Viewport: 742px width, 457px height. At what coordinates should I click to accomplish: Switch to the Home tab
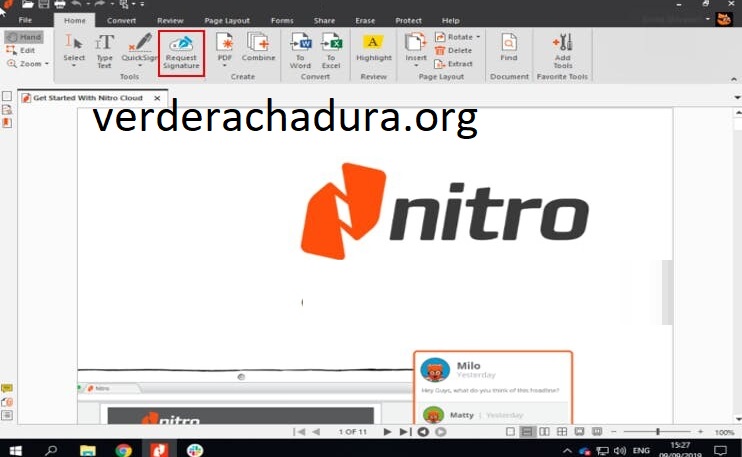pyautogui.click(x=75, y=20)
